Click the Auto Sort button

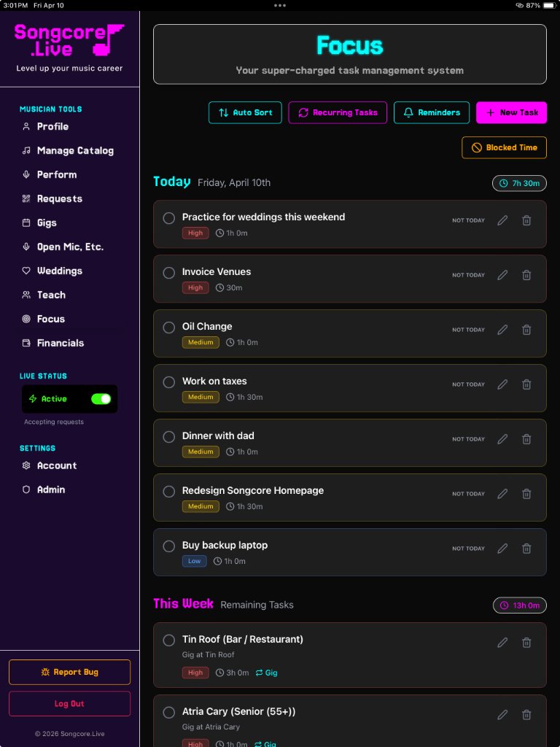(x=245, y=113)
